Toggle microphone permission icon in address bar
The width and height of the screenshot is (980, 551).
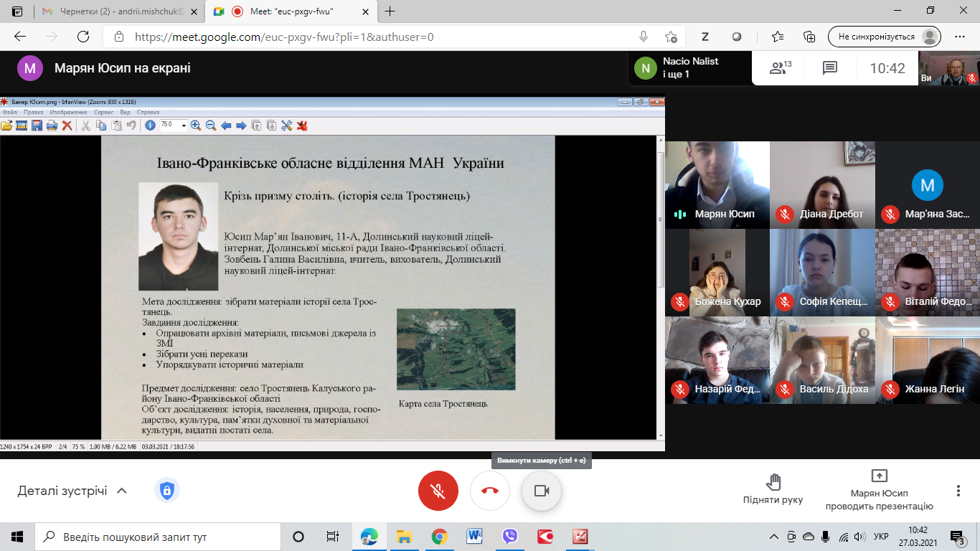[x=644, y=37]
